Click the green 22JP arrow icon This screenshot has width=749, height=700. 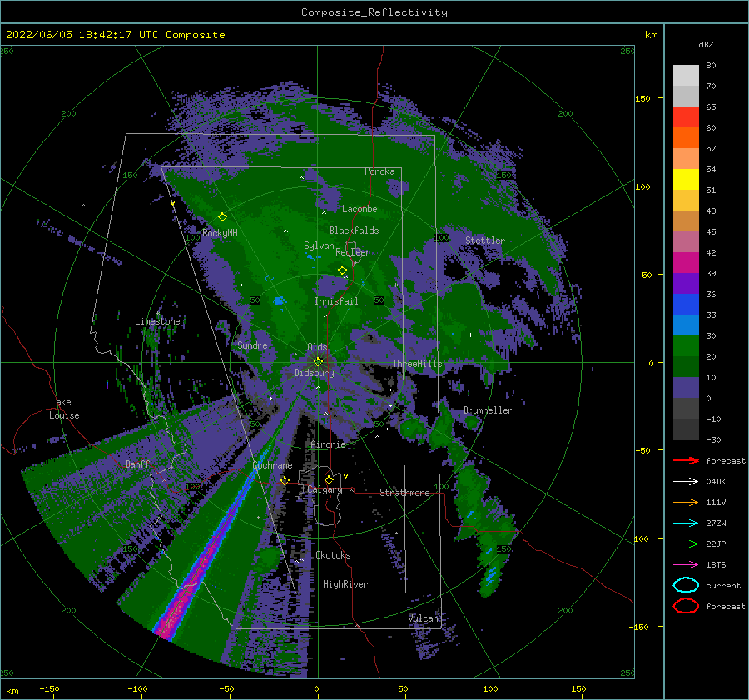(x=686, y=544)
